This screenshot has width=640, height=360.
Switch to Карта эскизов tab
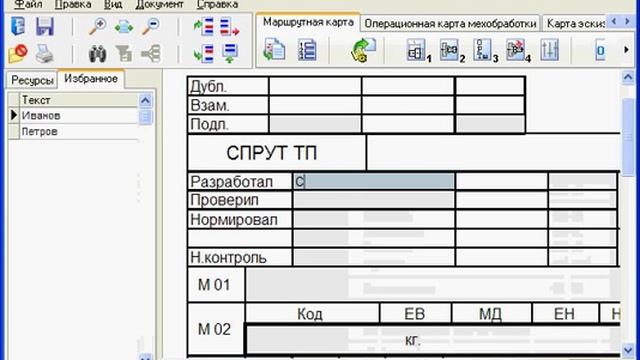click(x=575, y=24)
